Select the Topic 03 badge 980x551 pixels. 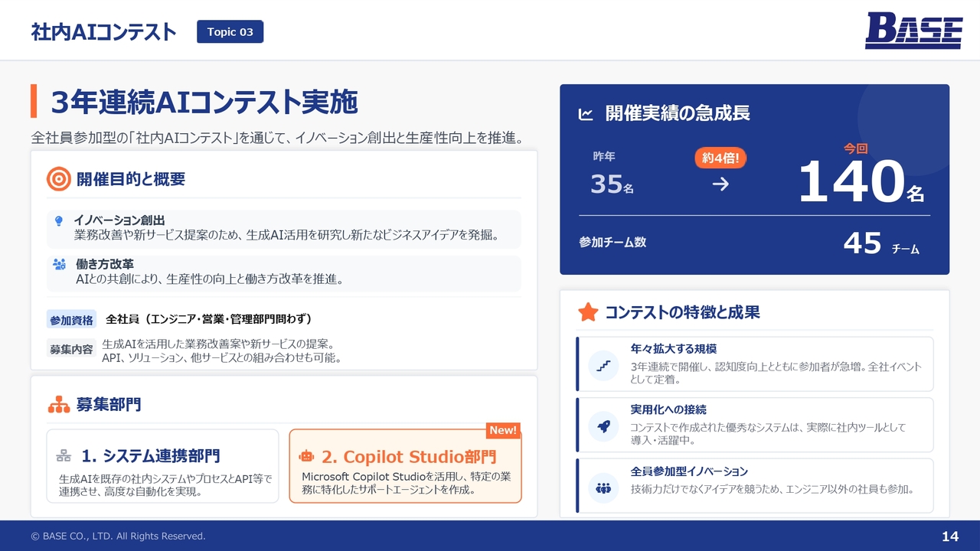230,32
